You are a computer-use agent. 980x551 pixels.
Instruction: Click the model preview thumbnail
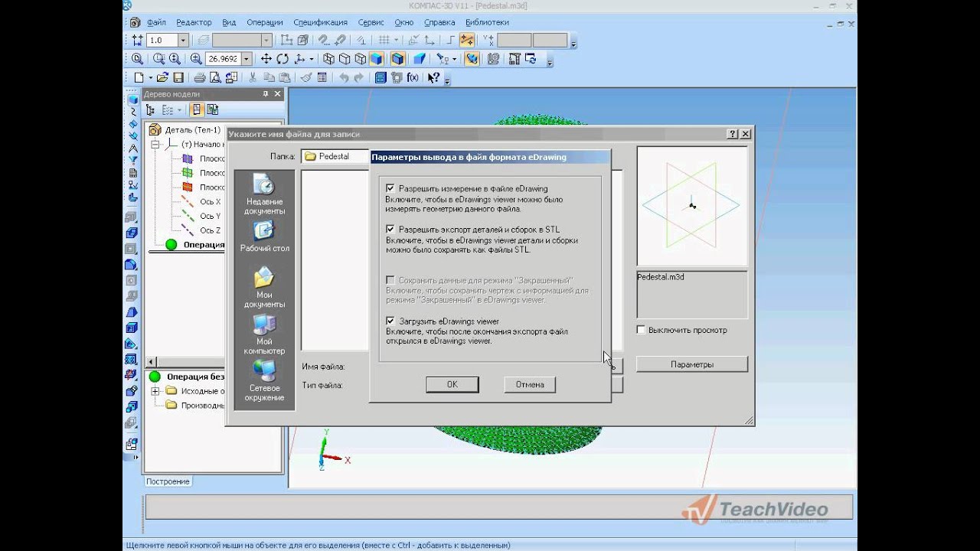[x=691, y=206]
